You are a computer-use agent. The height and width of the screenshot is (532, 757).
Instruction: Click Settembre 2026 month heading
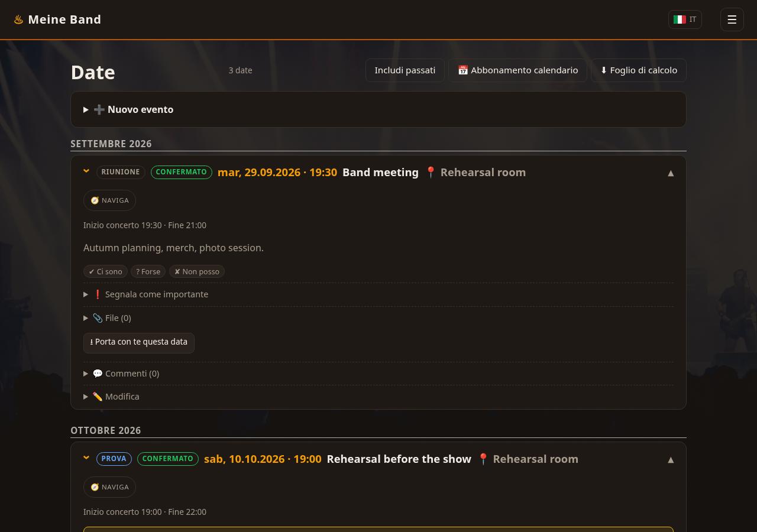tap(111, 144)
